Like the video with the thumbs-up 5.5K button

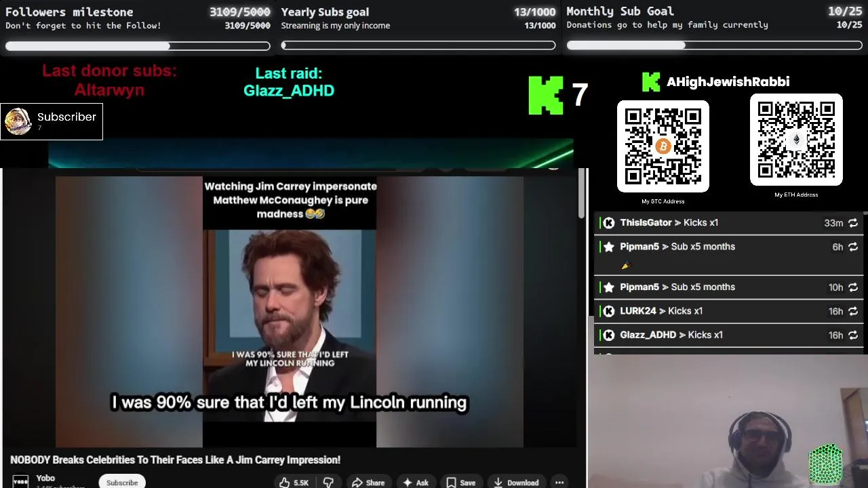[x=293, y=483]
